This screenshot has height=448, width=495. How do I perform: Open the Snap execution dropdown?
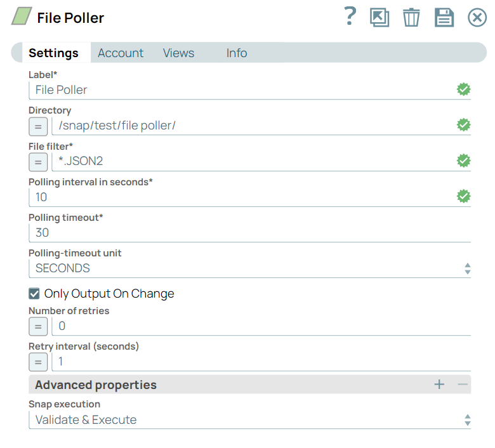pos(249,420)
